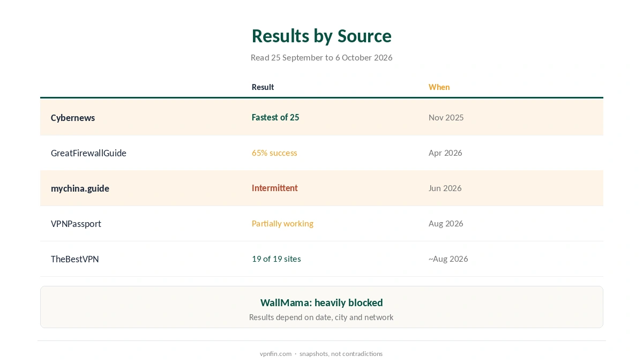Image resolution: width=643 pixels, height=364 pixels.
Task: Select the 'Read 25 September to 6 October 2026' subtitle
Action: pyautogui.click(x=322, y=57)
